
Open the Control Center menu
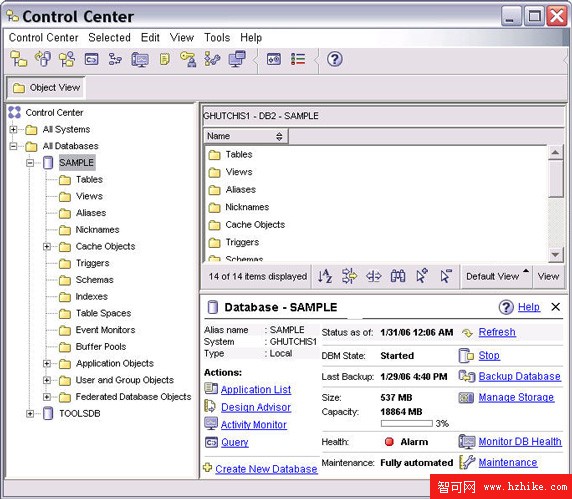tap(44, 38)
